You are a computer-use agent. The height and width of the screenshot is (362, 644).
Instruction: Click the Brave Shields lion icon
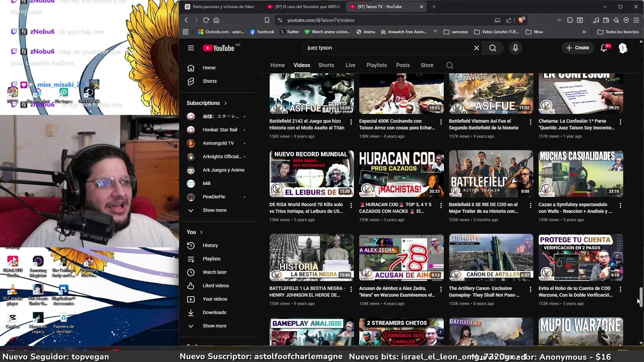521,20
